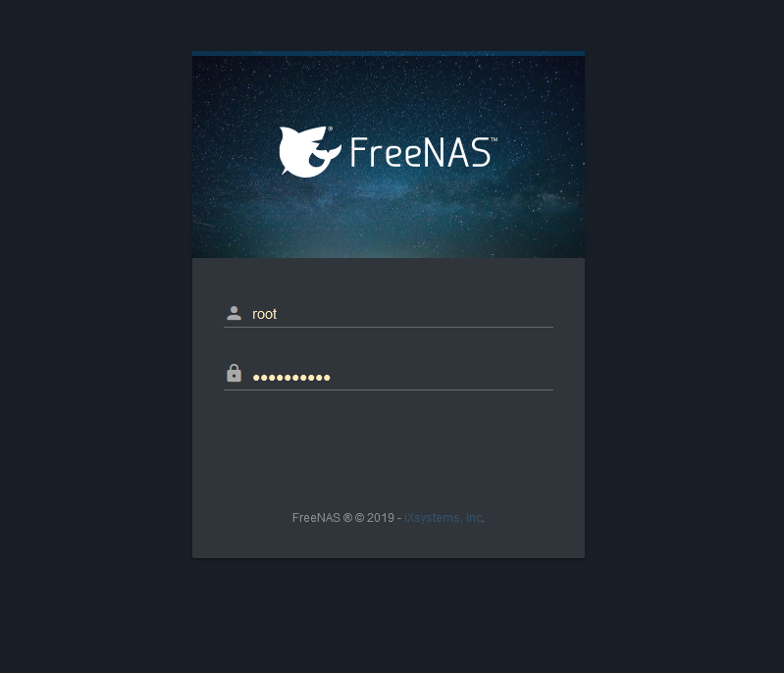The width and height of the screenshot is (784, 673).
Task: Click empty area below the password field
Action: (389, 445)
